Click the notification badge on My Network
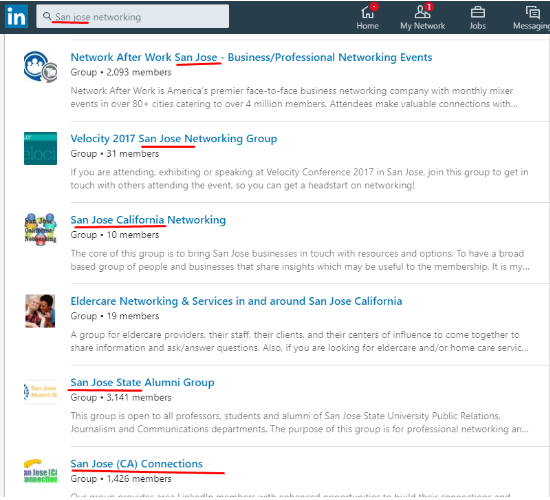This screenshot has width=550, height=500. (429, 7)
